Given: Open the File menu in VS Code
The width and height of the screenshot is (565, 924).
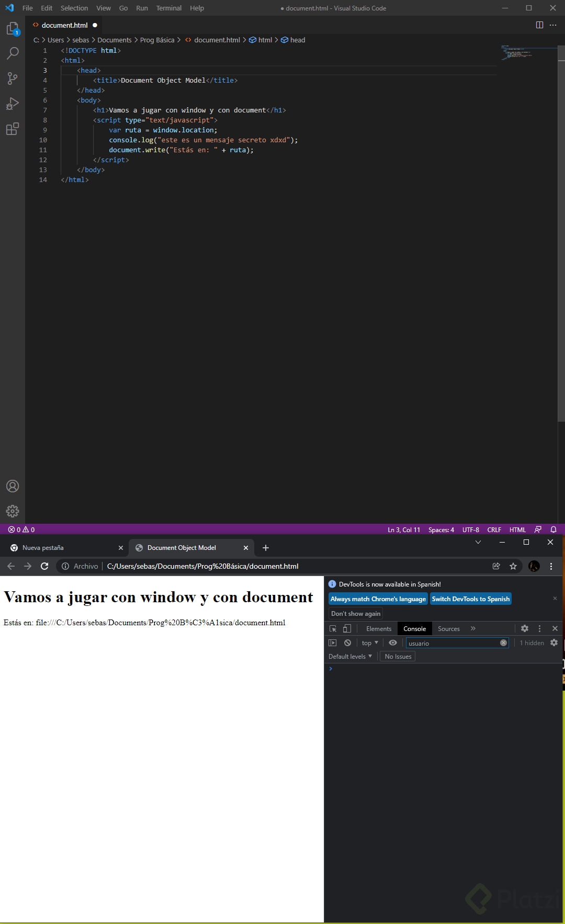Looking at the screenshot, I should 28,8.
